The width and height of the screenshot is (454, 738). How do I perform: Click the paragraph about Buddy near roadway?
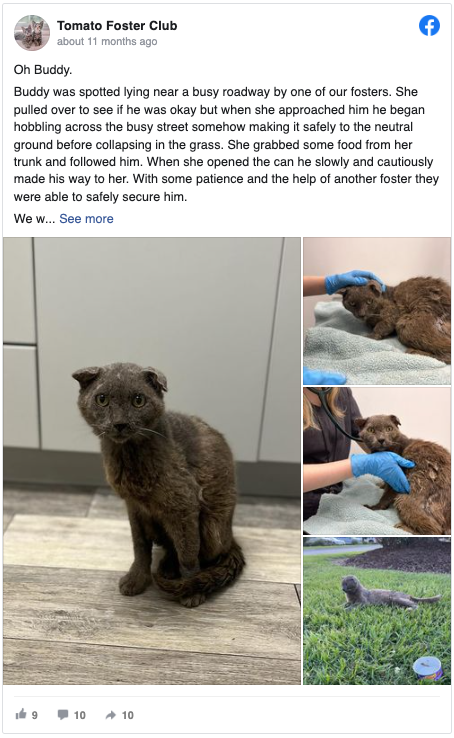pos(226,144)
